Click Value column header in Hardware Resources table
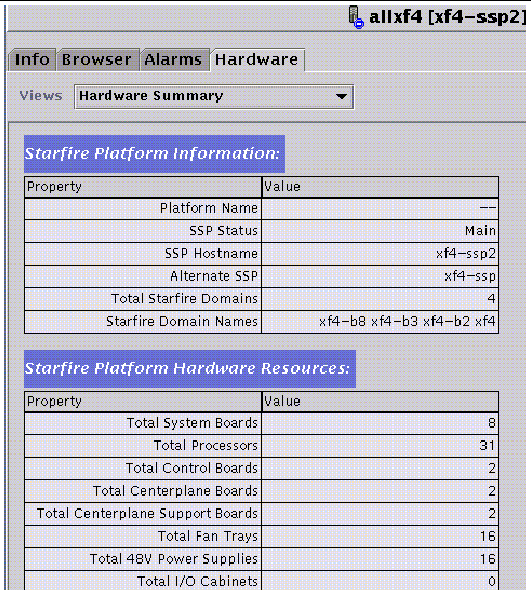531x596 pixels. click(380, 402)
